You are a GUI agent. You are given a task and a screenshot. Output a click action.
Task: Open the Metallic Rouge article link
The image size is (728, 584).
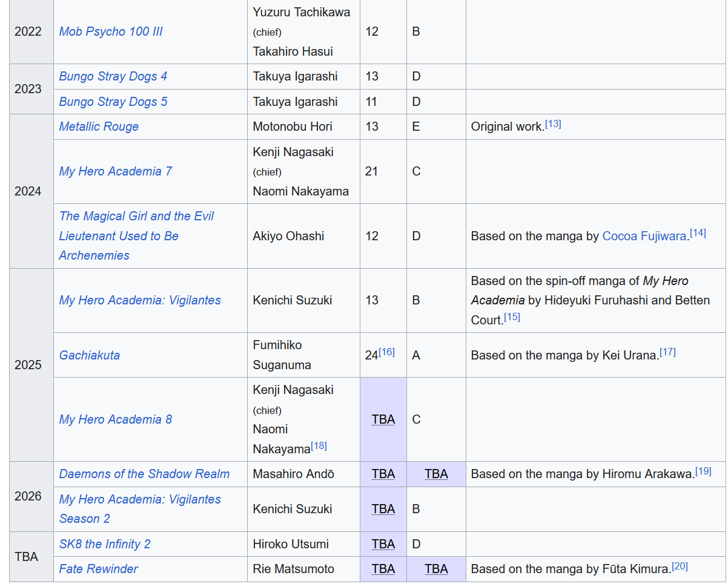pyautogui.click(x=99, y=126)
